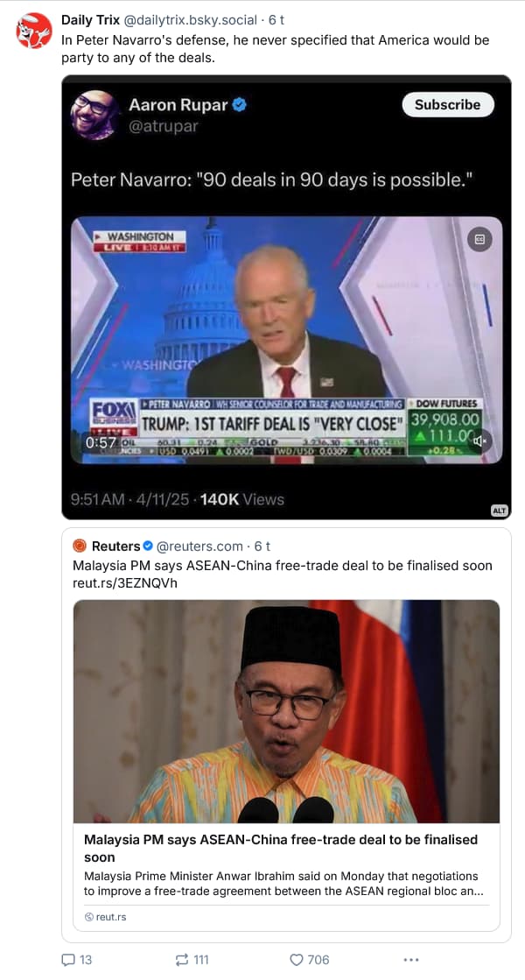Open Aaron Rupar's avatar in screenshot

[94, 115]
